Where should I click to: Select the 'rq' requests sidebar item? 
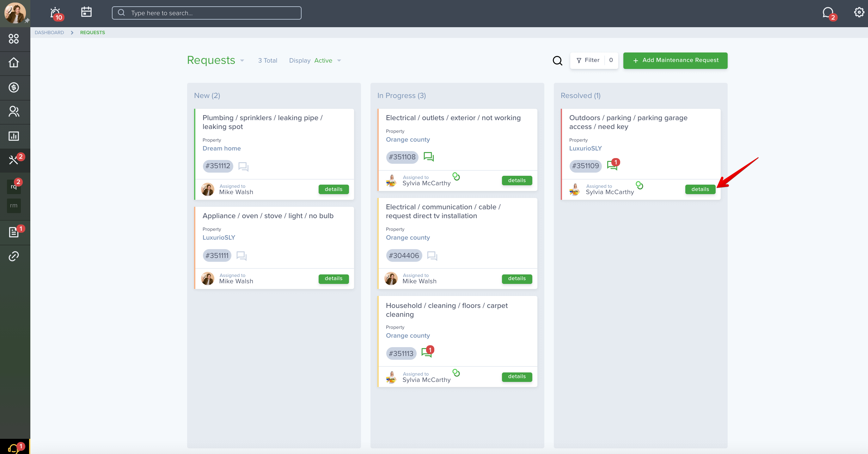click(14, 187)
